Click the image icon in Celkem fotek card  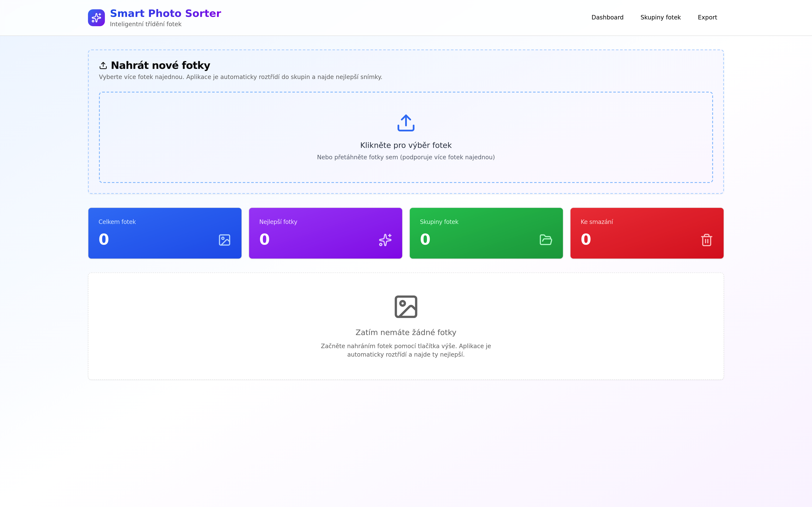point(225,240)
